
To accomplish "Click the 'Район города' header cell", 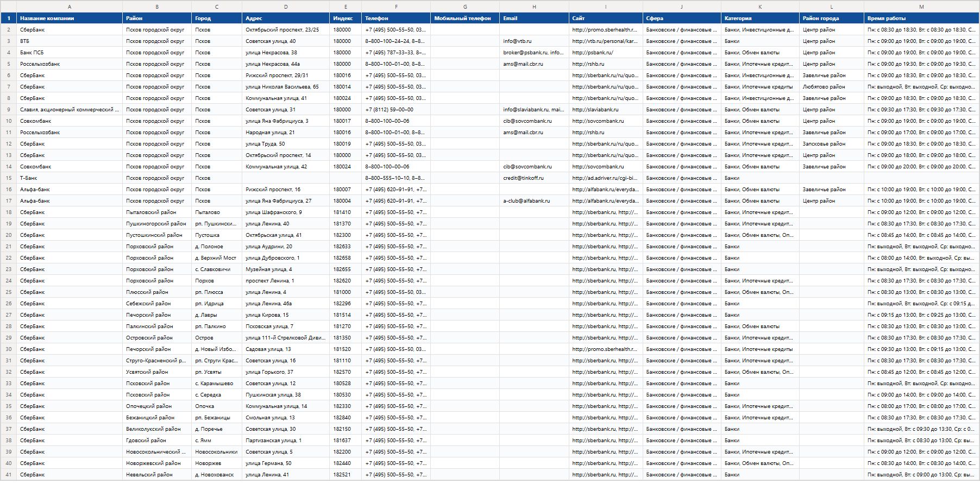I will coord(832,18).
